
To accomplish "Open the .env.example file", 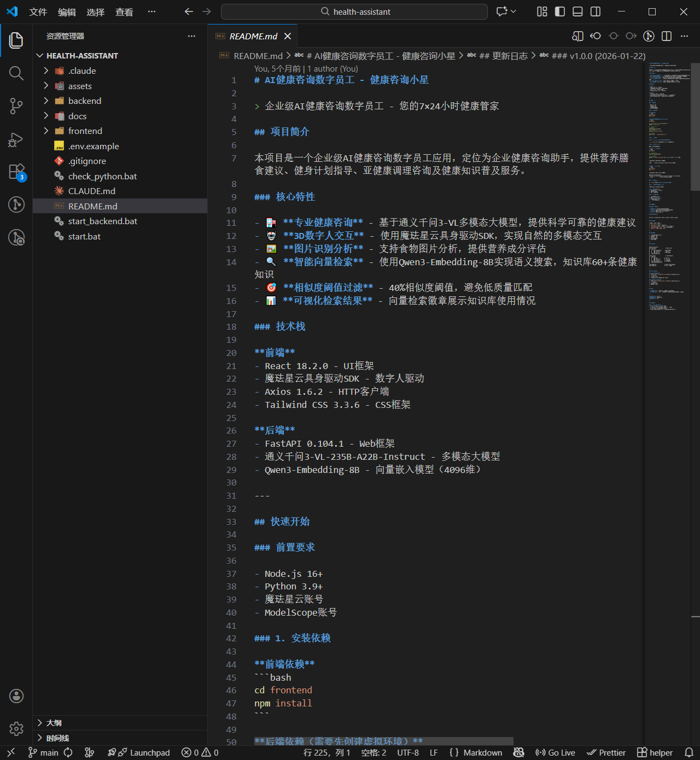I will pos(120,146).
